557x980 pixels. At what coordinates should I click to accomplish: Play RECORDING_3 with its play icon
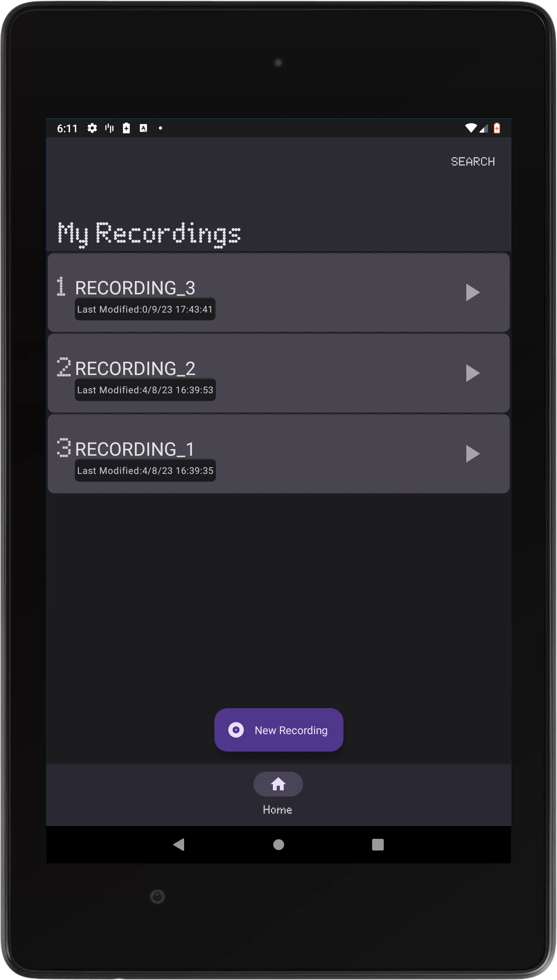[473, 292]
